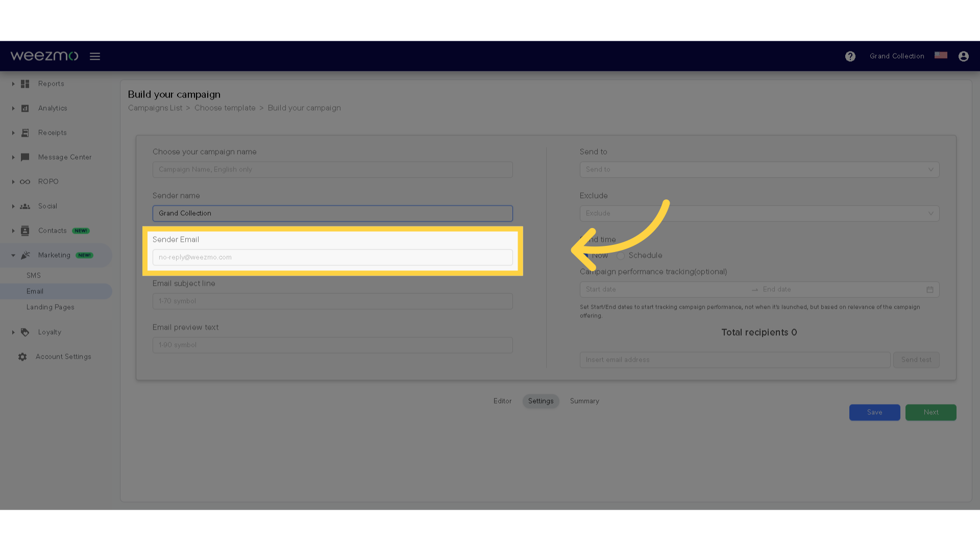Screen dimensions: 980x551
Task: Click the Sender Email input field
Action: click(332, 257)
